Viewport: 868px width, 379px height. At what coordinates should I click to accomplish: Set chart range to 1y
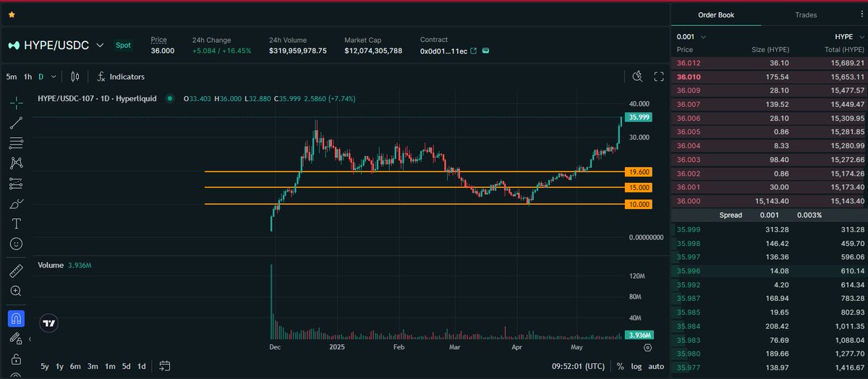pyautogui.click(x=60, y=366)
